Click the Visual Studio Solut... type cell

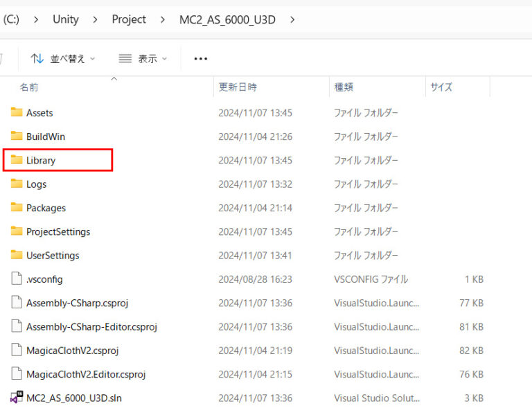(x=377, y=398)
